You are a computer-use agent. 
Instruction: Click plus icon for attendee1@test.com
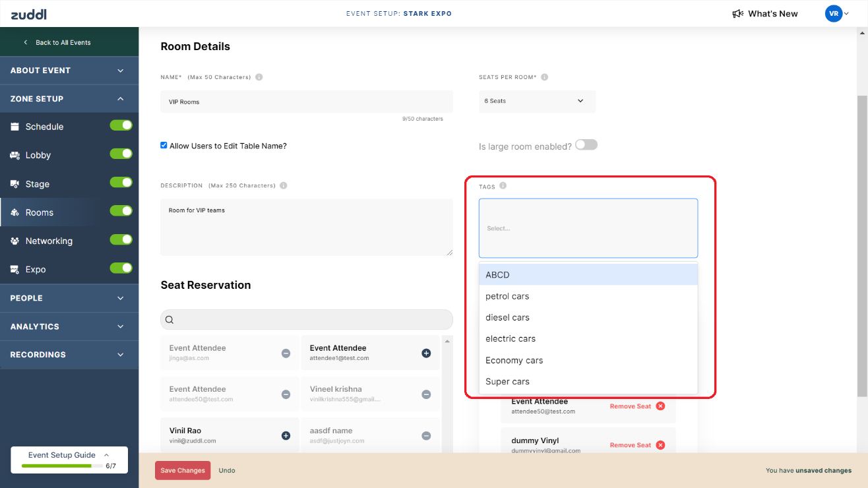click(426, 353)
